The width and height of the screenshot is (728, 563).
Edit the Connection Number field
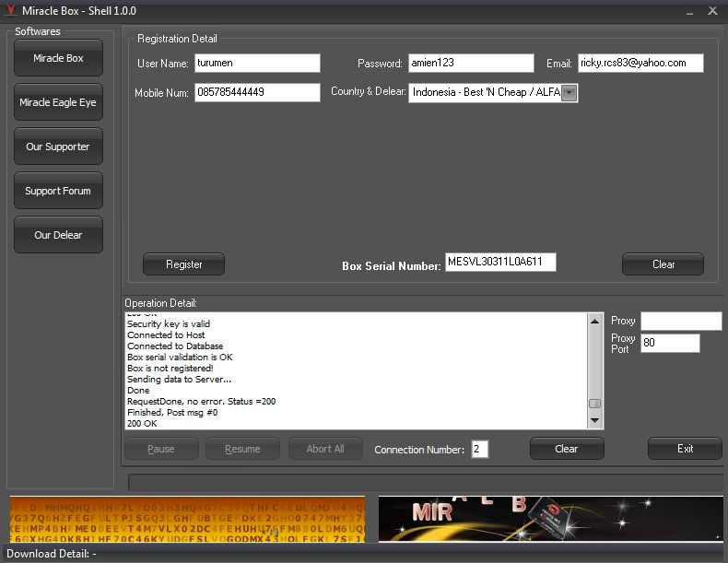pos(479,449)
